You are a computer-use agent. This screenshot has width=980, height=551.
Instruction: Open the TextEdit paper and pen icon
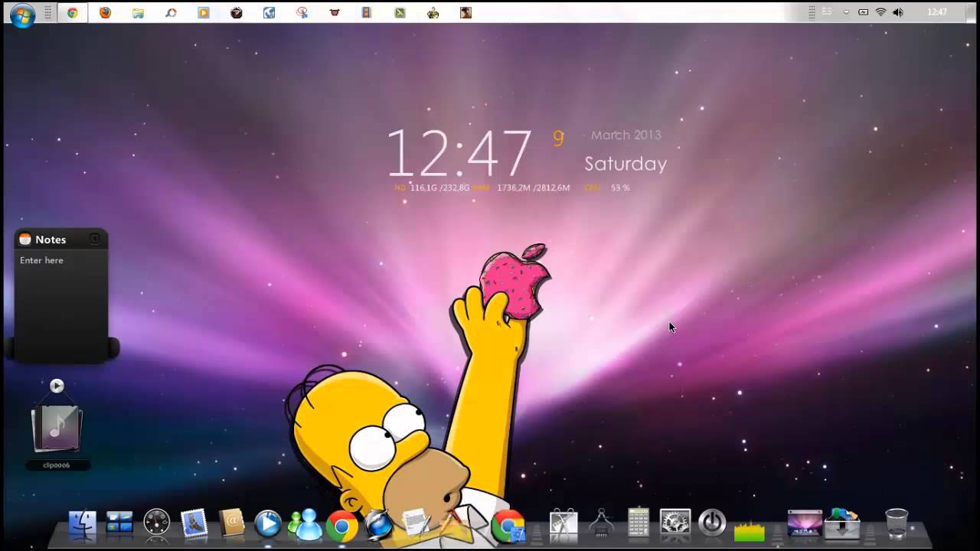pos(416,523)
